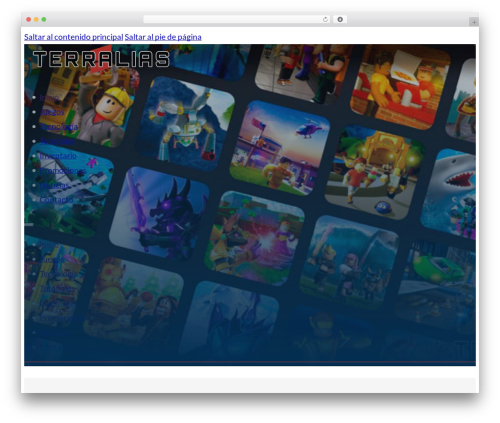Open Tecnología in the dimmed second navigation list

(59, 274)
